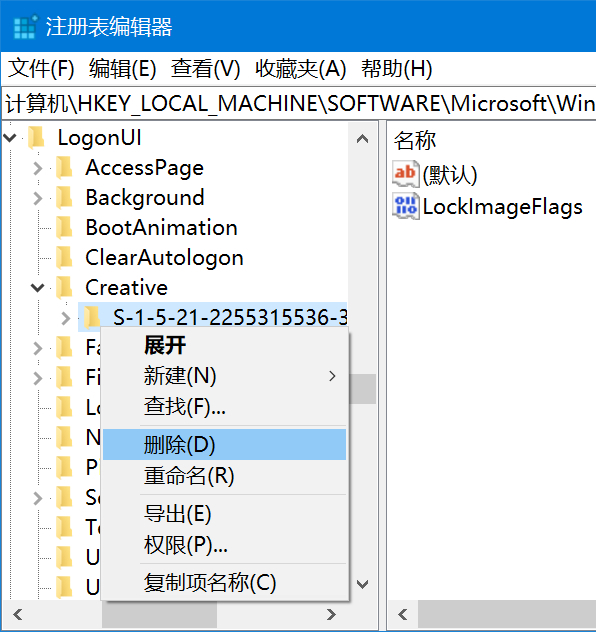The height and width of the screenshot is (632, 596).
Task: Click values pane horizontal scrollbar thumb
Action: [x=507, y=615]
